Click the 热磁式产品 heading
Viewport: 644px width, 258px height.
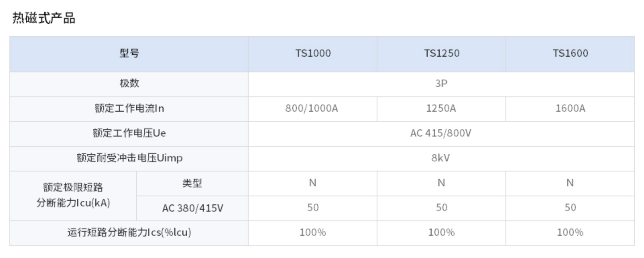pyautogui.click(x=44, y=19)
